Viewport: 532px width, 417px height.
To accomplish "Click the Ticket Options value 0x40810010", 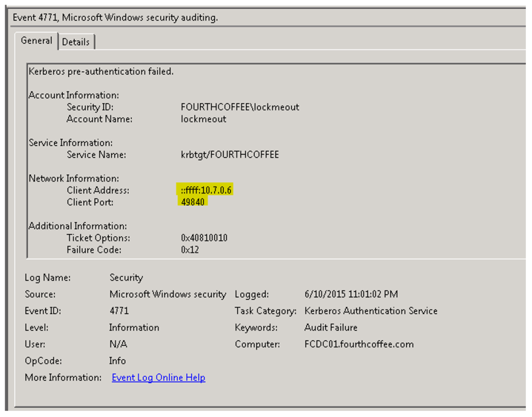I will pyautogui.click(x=204, y=238).
